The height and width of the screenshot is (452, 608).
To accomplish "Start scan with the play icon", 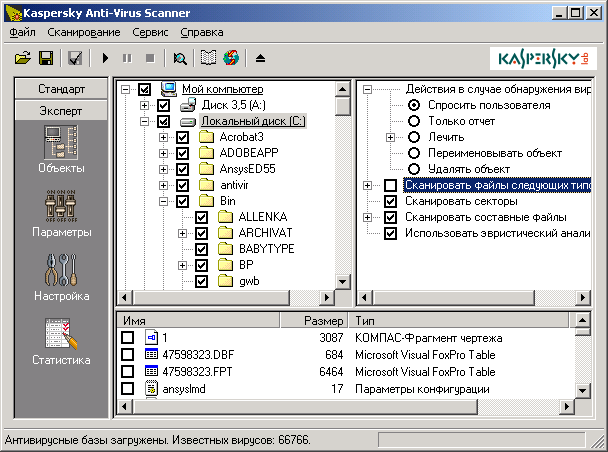I will tap(105, 59).
